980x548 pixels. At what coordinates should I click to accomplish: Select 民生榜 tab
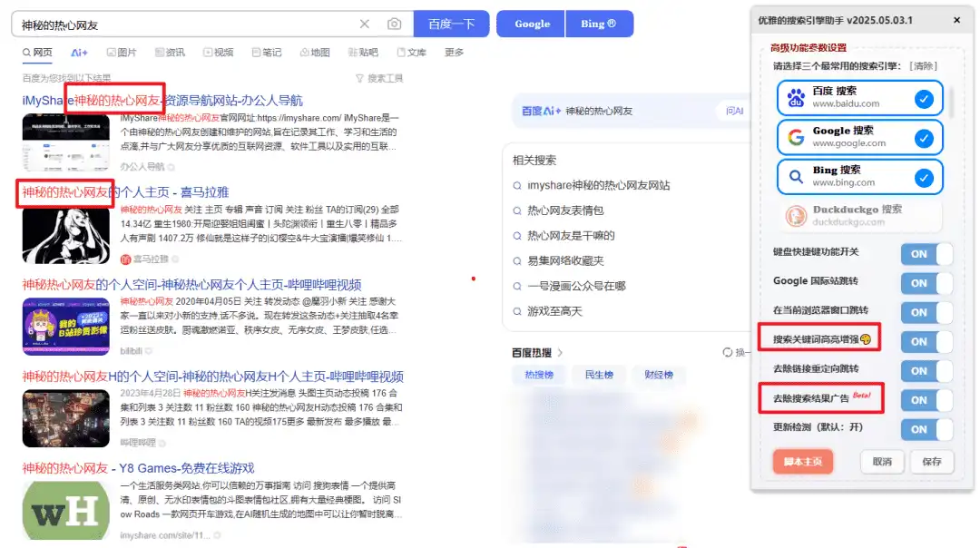click(599, 375)
